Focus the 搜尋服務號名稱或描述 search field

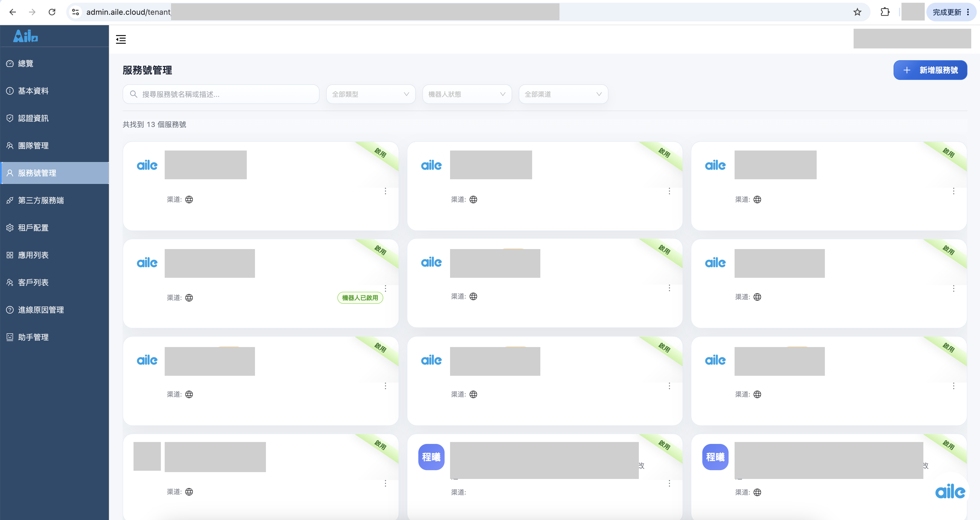point(221,94)
